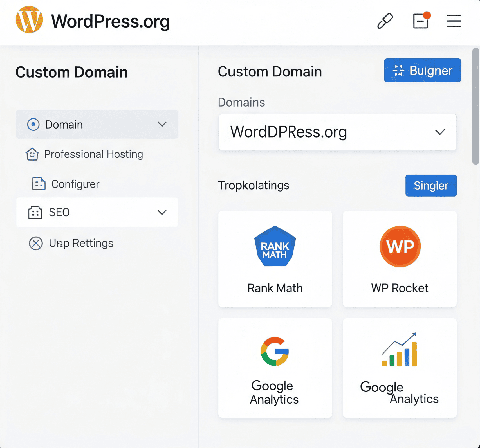480x448 pixels.
Task: Open the WordDPRess.org domains dropdown
Action: click(337, 132)
